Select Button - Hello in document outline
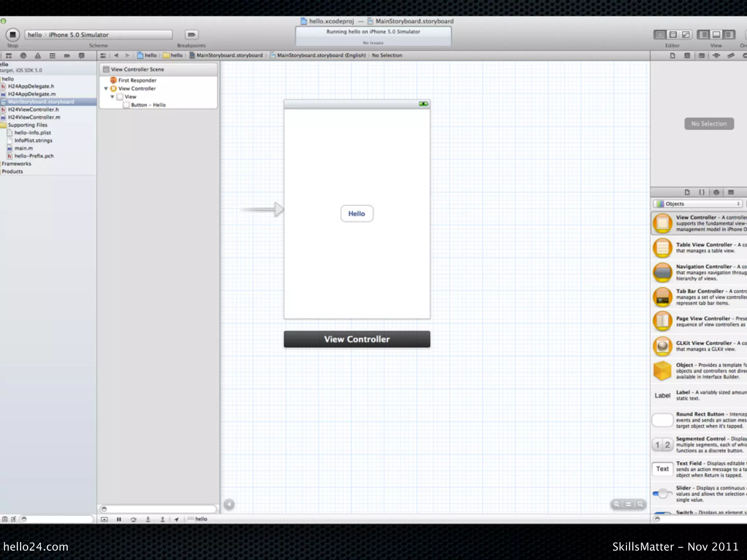747x560 pixels. click(x=148, y=105)
